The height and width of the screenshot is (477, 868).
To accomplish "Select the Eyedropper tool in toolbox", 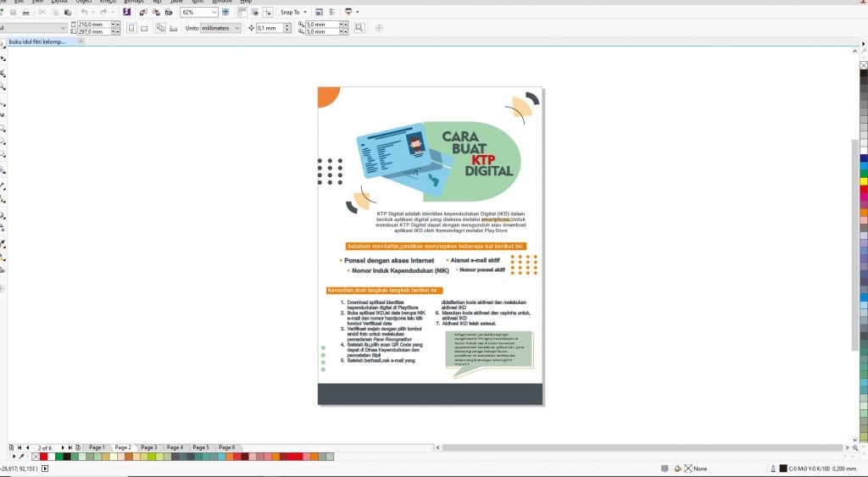I will pyautogui.click(x=3, y=243).
